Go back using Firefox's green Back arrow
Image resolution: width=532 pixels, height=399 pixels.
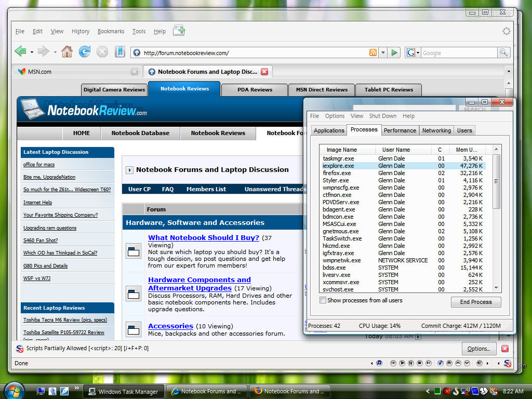[21, 51]
